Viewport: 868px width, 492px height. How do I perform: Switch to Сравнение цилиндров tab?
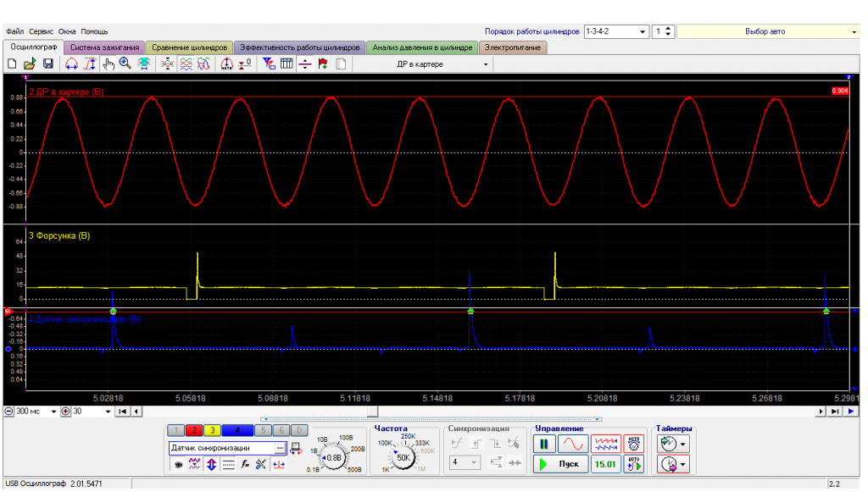click(189, 47)
